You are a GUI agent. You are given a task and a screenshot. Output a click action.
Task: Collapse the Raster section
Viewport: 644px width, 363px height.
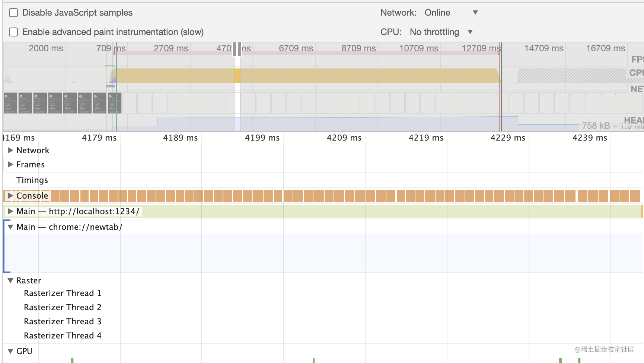pos(10,280)
